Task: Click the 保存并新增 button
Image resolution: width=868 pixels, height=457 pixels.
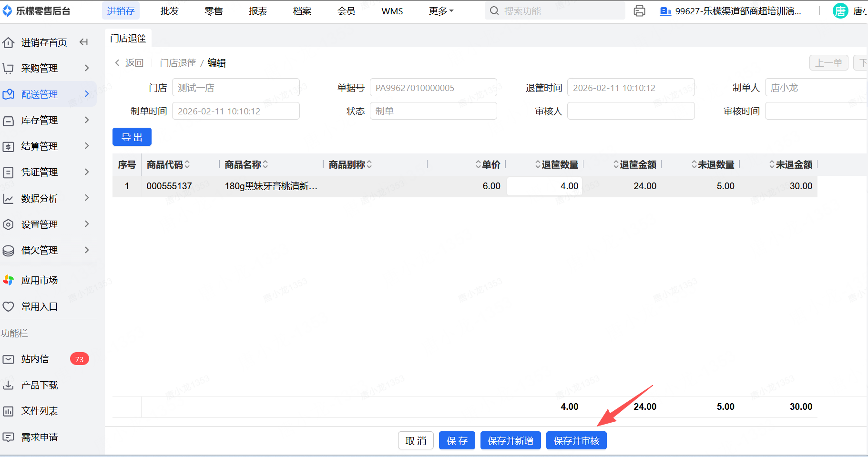Action: pyautogui.click(x=511, y=441)
